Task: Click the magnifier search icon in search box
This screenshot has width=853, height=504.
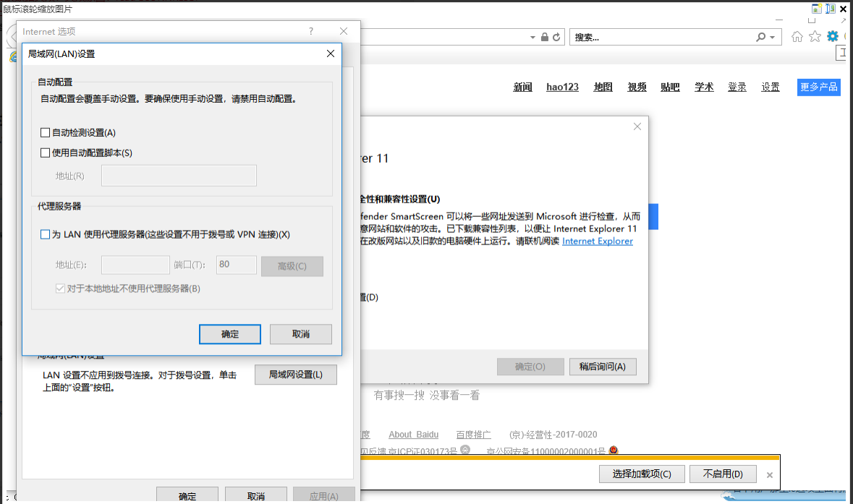Action: 760,37
